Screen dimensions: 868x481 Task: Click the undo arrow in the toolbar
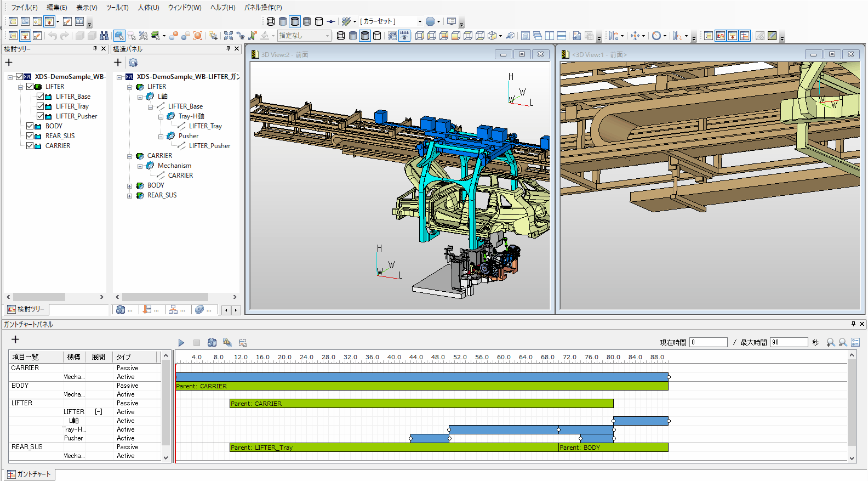[x=53, y=36]
